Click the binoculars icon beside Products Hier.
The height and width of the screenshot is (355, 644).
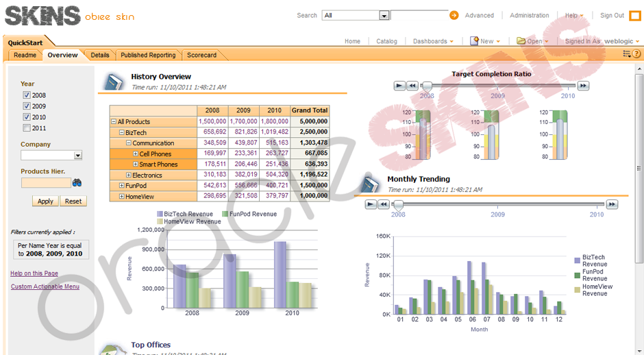[x=77, y=183]
